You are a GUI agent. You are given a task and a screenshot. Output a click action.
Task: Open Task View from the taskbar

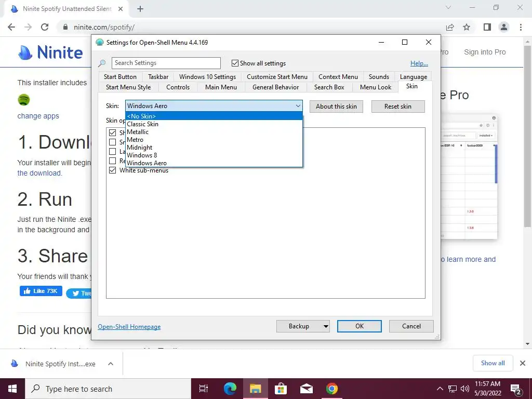pyautogui.click(x=204, y=389)
